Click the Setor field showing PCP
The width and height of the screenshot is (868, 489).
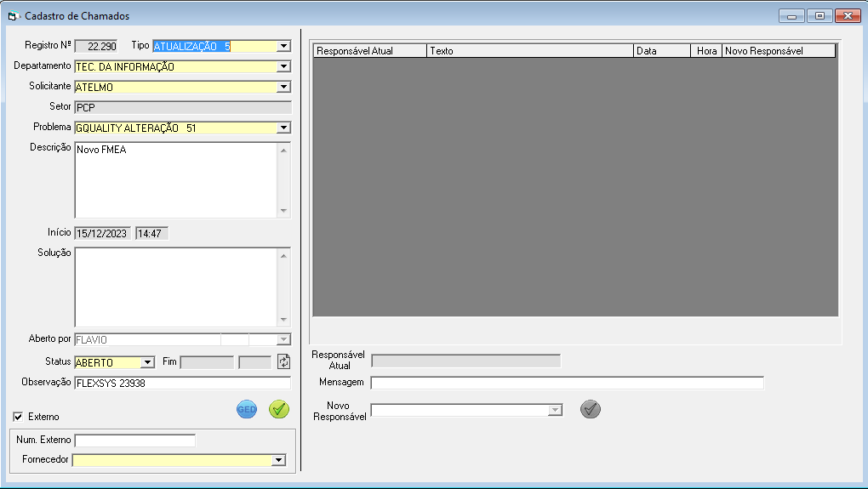click(183, 107)
